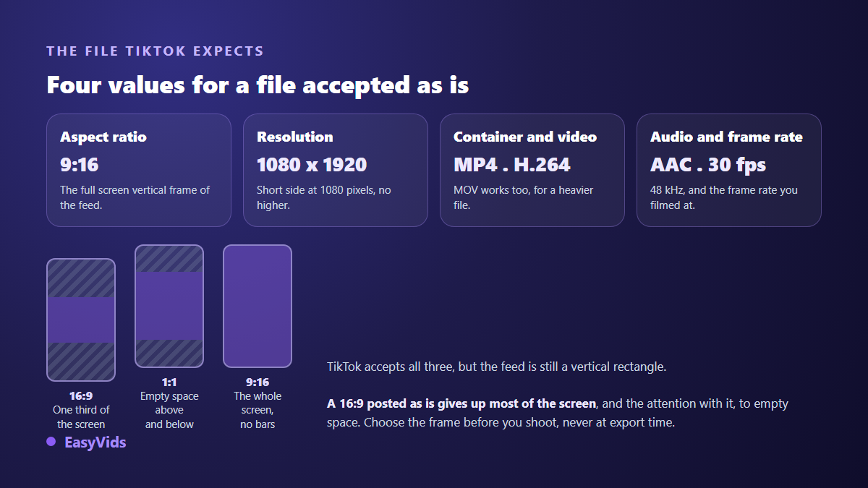868x488 pixels.
Task: Click the Resolution card
Action: [336, 170]
